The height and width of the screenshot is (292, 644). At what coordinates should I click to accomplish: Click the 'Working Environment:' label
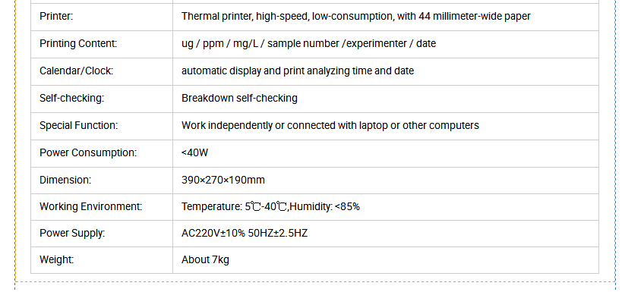(91, 207)
